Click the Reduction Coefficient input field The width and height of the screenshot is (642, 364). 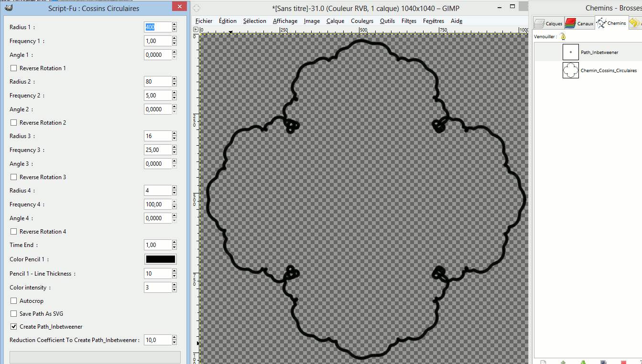click(x=158, y=340)
